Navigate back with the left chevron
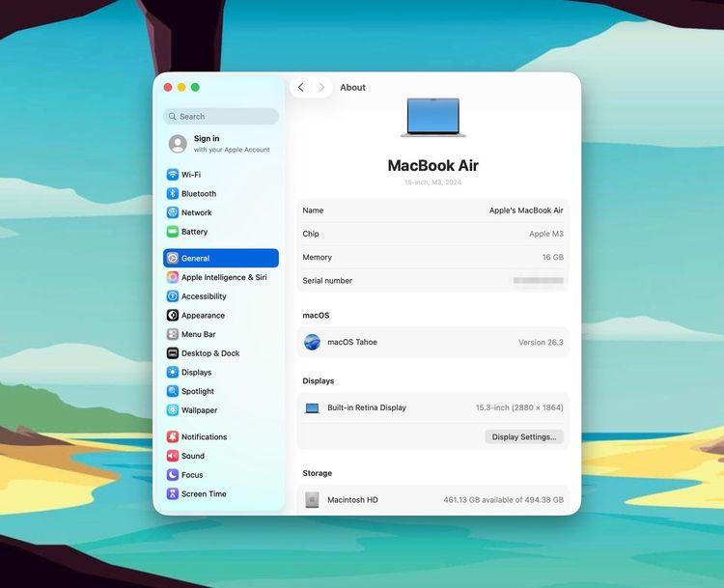This screenshot has height=588, width=724. pyautogui.click(x=300, y=88)
